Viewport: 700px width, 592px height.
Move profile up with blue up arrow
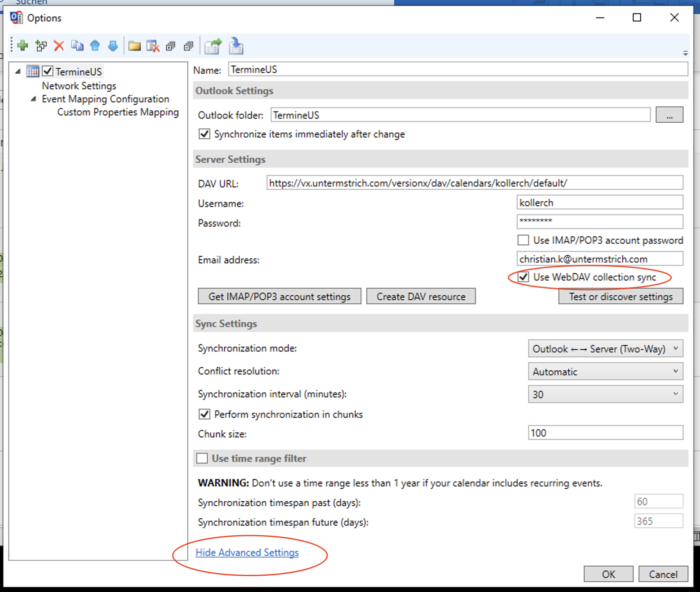95,45
